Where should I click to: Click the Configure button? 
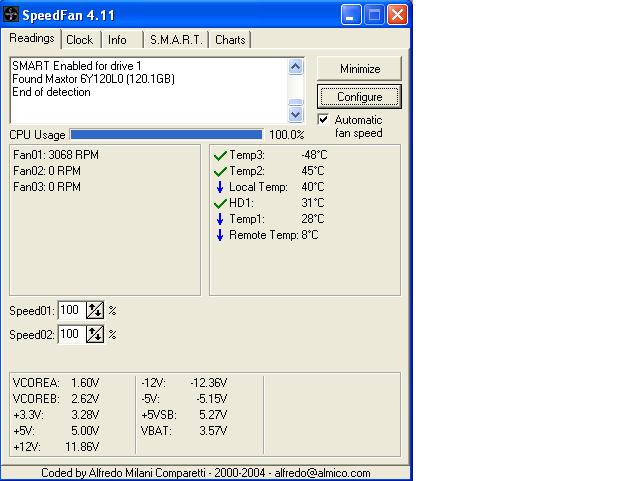360,97
